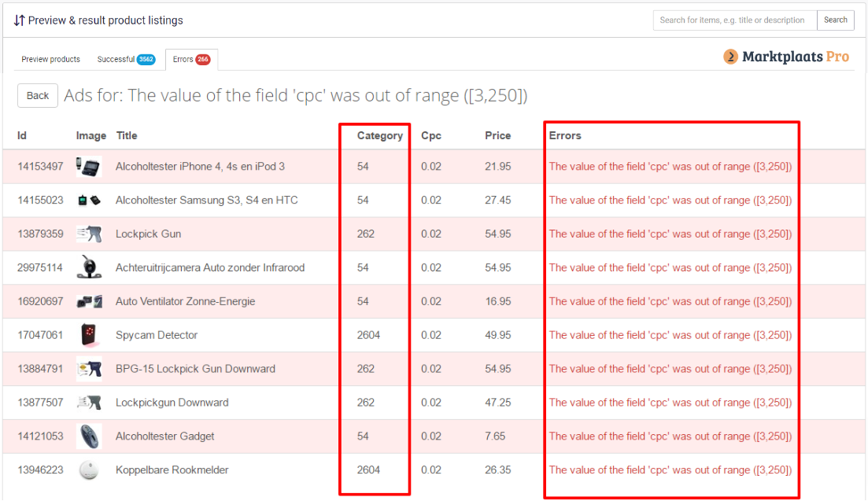
Task: Click the Marktplaats Pro logo
Action: tap(786, 57)
